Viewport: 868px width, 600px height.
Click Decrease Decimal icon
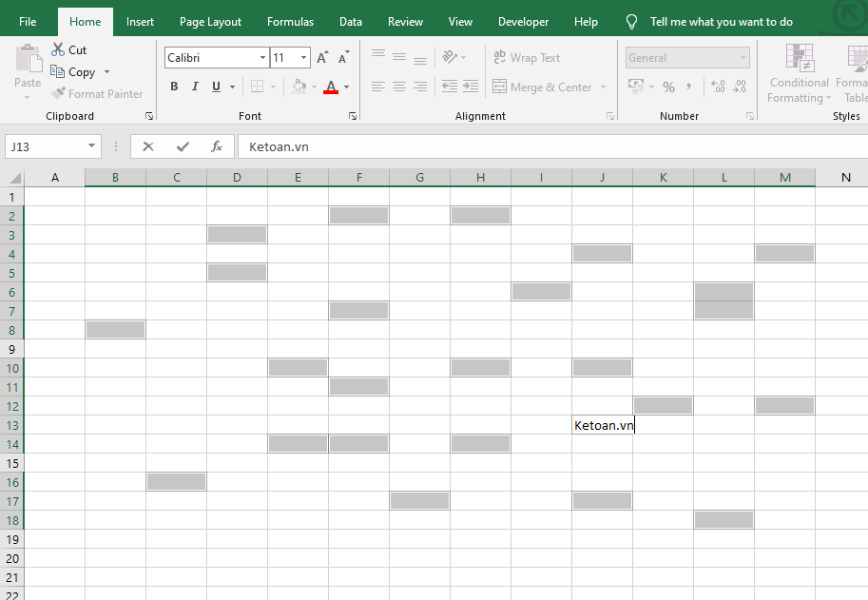point(739,87)
